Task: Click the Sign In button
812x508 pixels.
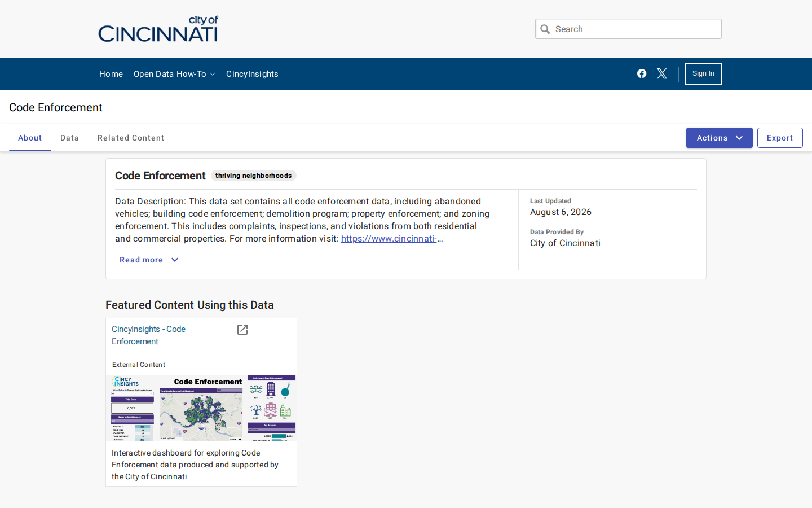Action: tap(703, 74)
